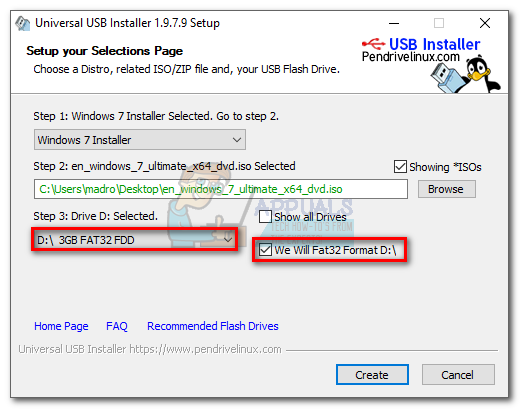Click the chevron arrow of distro selection combo box
520x409 pixels.
point(237,140)
